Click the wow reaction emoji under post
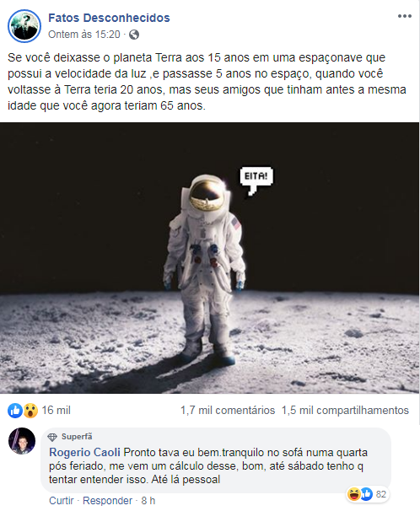420x511 pixels. (x=30, y=411)
